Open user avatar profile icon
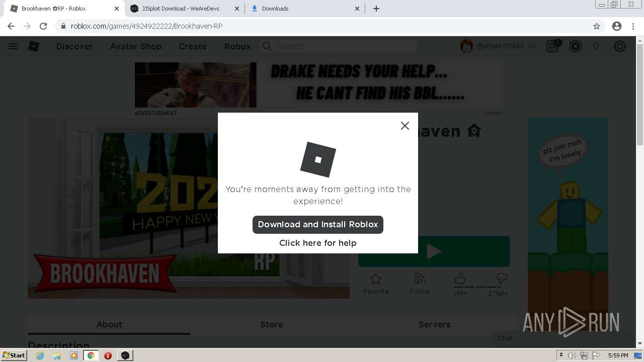 point(466,46)
